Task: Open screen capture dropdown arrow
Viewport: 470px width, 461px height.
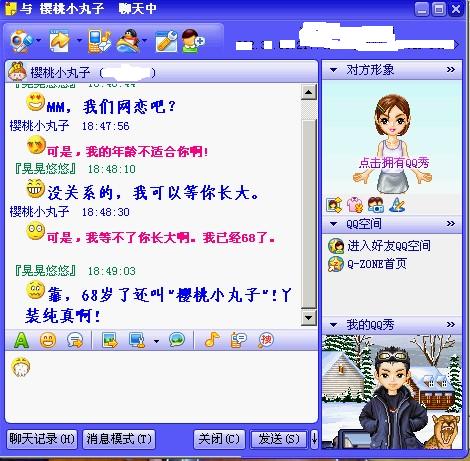Action: pyautogui.click(x=156, y=341)
